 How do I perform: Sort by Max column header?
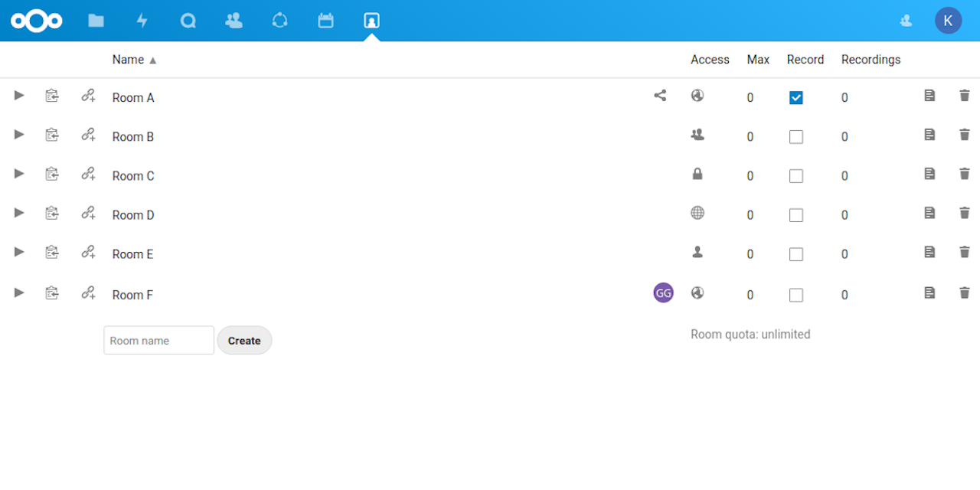pyautogui.click(x=758, y=60)
